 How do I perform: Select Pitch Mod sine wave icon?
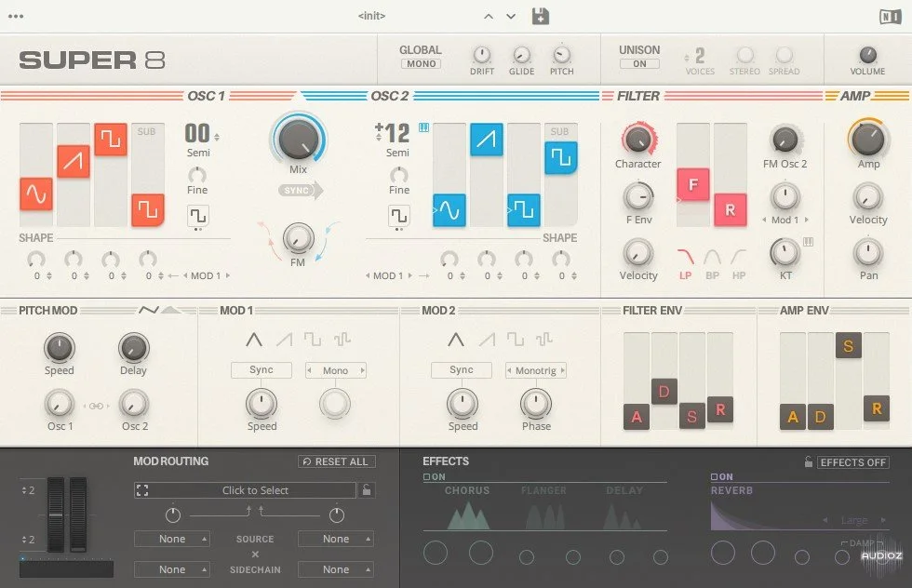pyautogui.click(x=149, y=310)
